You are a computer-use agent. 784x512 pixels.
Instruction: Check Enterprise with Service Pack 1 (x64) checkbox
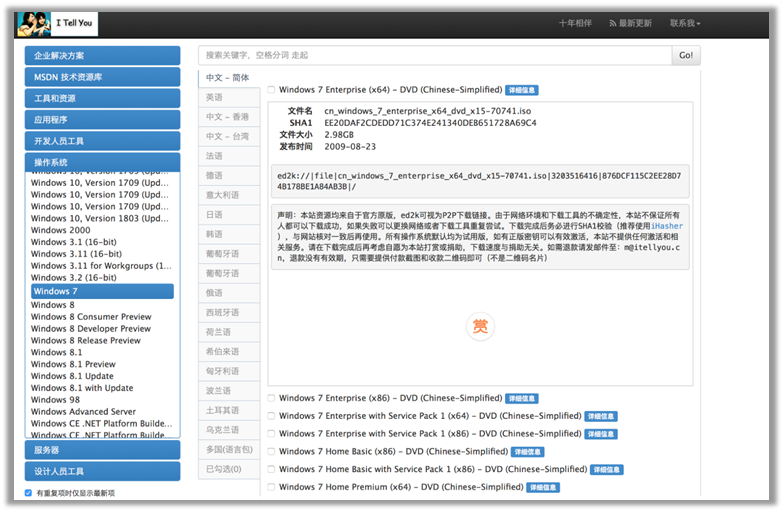point(271,416)
